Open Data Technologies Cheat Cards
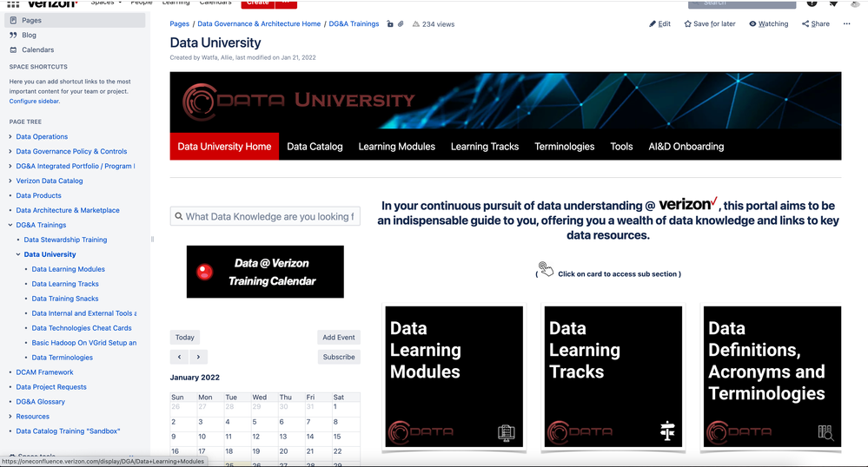 click(x=82, y=328)
